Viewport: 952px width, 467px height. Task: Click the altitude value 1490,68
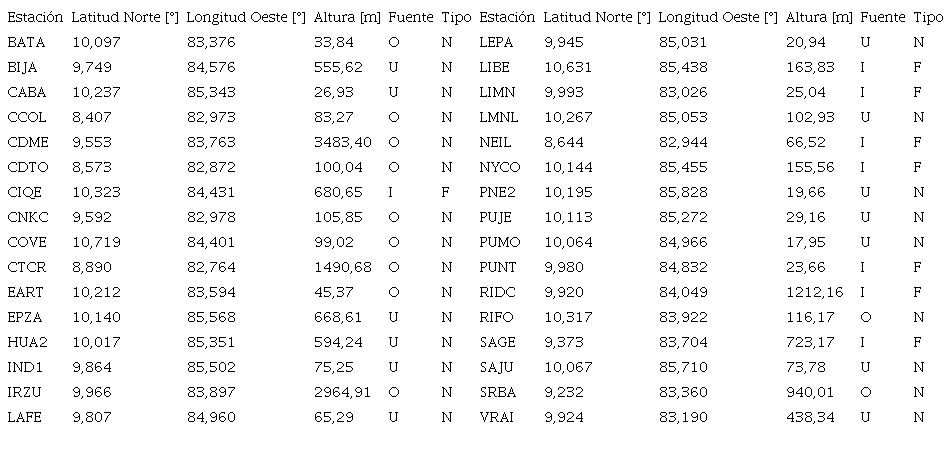342,267
